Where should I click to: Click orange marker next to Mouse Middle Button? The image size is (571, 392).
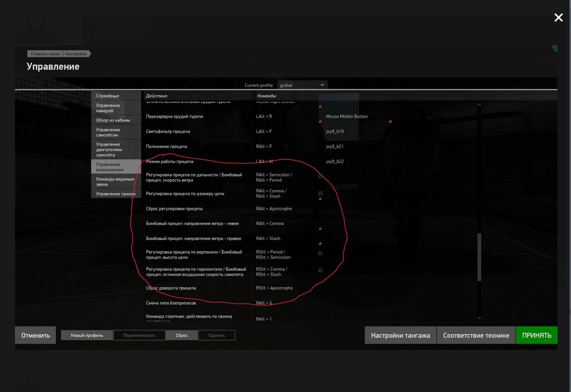(390, 122)
